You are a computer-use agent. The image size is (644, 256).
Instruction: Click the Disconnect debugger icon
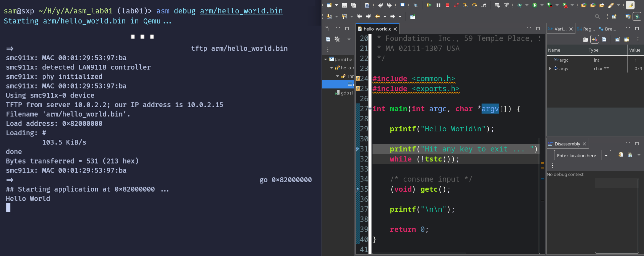pos(456,5)
